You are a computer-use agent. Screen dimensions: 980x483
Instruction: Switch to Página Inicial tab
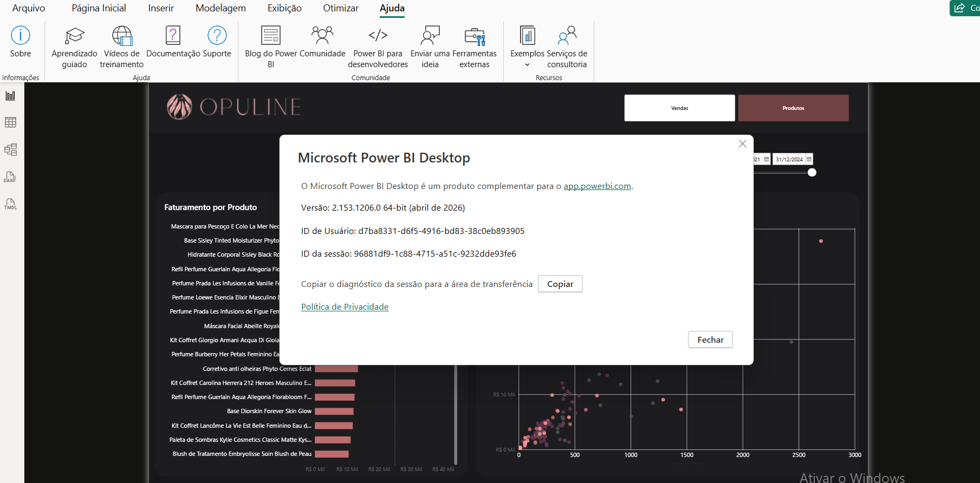pyautogui.click(x=99, y=8)
